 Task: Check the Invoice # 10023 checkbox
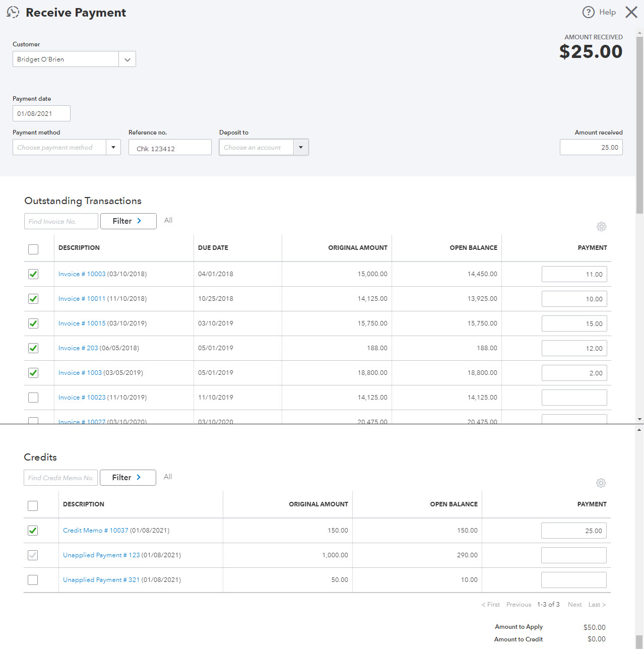point(33,398)
